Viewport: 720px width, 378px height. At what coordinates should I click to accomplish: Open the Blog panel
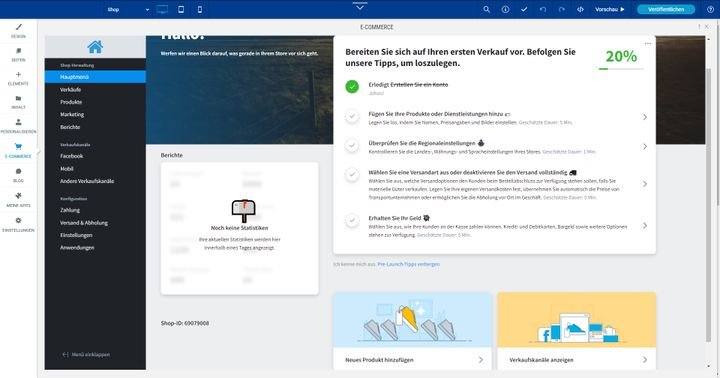tap(18, 175)
